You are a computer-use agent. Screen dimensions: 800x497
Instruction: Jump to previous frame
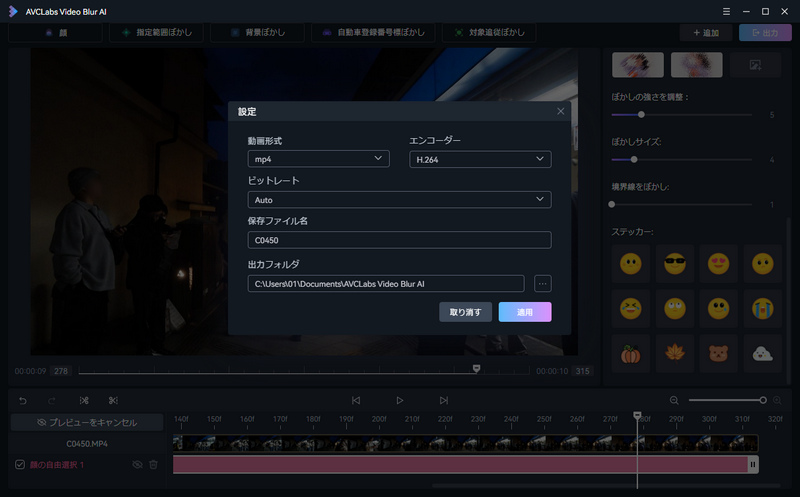pos(356,401)
